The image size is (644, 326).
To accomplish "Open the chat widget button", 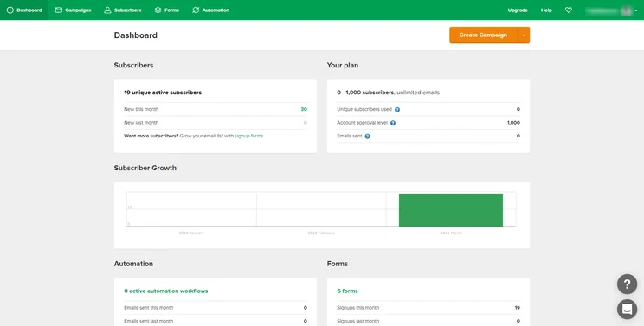I will tap(628, 309).
